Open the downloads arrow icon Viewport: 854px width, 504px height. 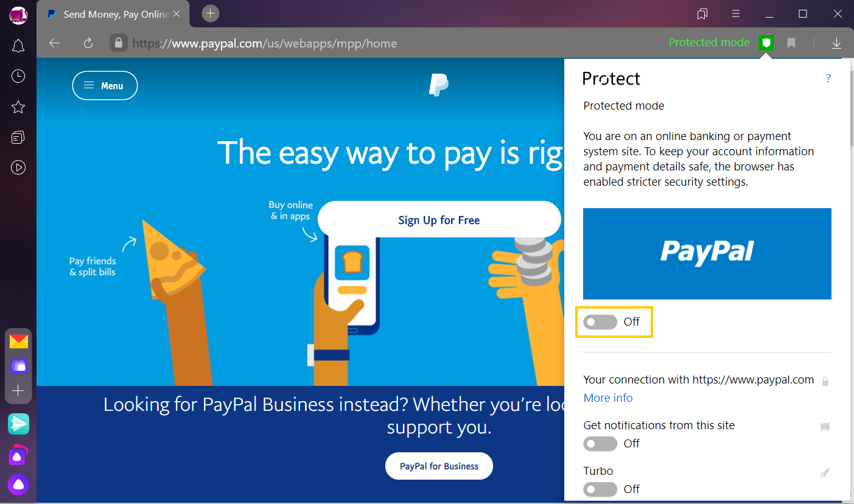(x=836, y=43)
